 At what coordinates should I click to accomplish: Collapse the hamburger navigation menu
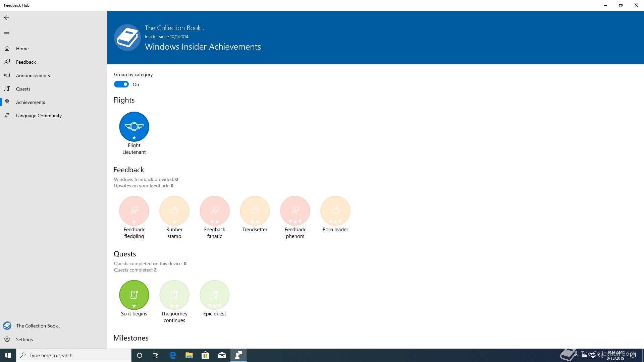(x=7, y=32)
